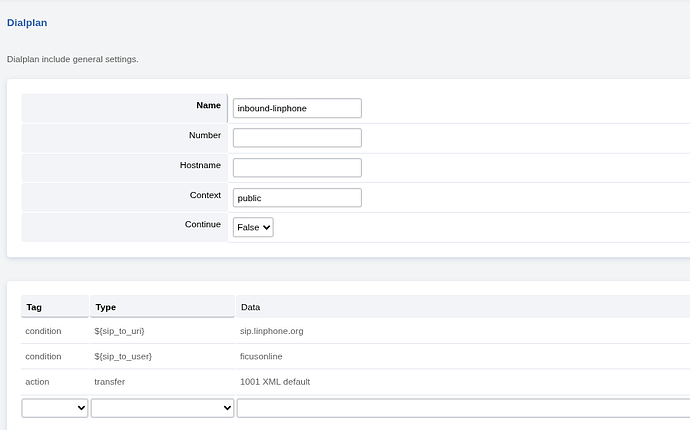690x430 pixels.
Task: Click the condition tag in the sip_to_uri row
Action: tap(43, 331)
